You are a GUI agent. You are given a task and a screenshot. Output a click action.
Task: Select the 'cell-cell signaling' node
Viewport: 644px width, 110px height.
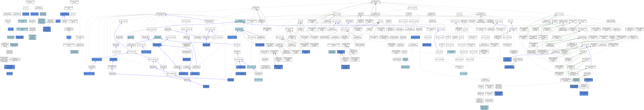tap(441, 29)
